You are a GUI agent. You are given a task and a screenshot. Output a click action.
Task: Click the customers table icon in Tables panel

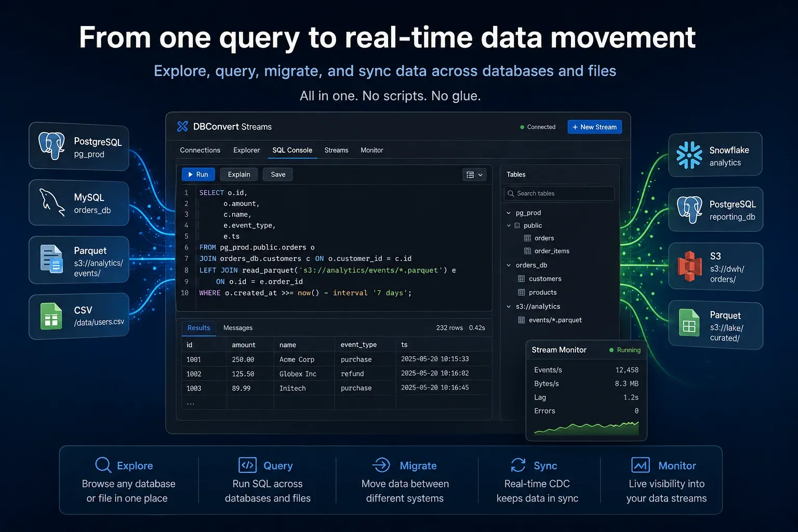(522, 278)
